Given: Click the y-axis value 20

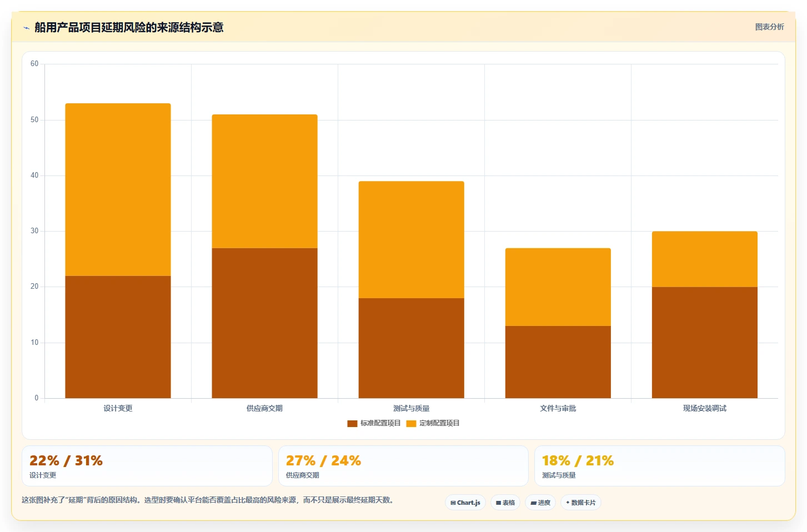Looking at the screenshot, I should pyautogui.click(x=34, y=287).
